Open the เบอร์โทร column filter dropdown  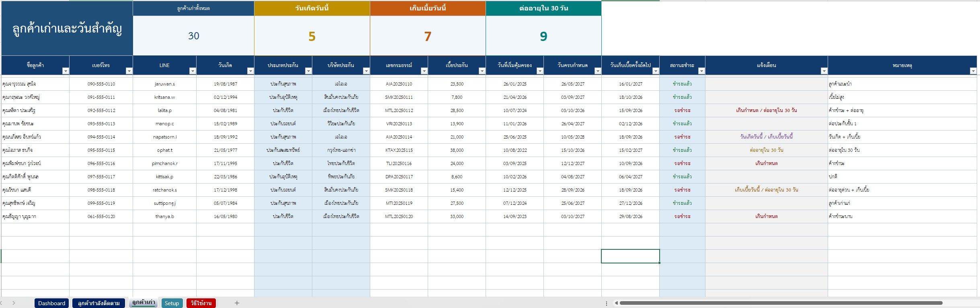pyautogui.click(x=129, y=71)
